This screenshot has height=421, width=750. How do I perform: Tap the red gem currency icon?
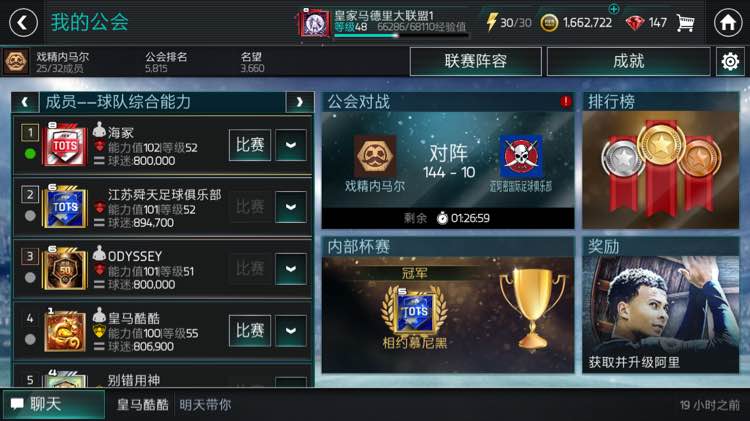[x=635, y=22]
